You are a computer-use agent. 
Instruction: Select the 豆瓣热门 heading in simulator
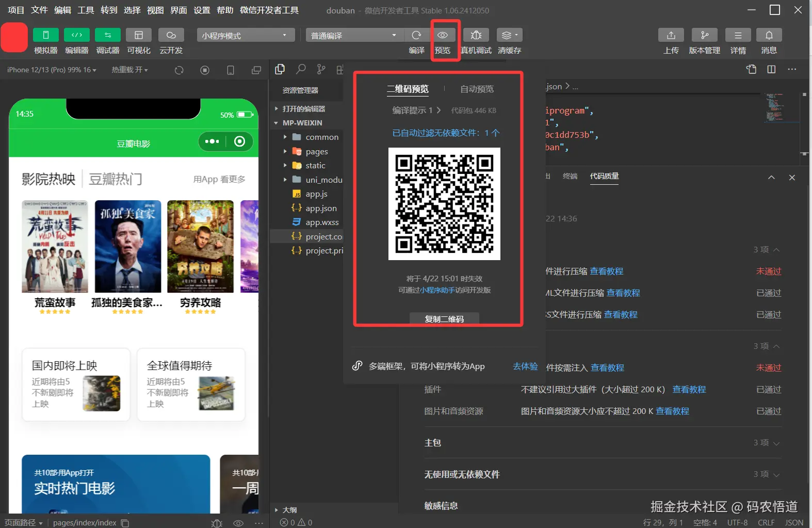click(116, 179)
